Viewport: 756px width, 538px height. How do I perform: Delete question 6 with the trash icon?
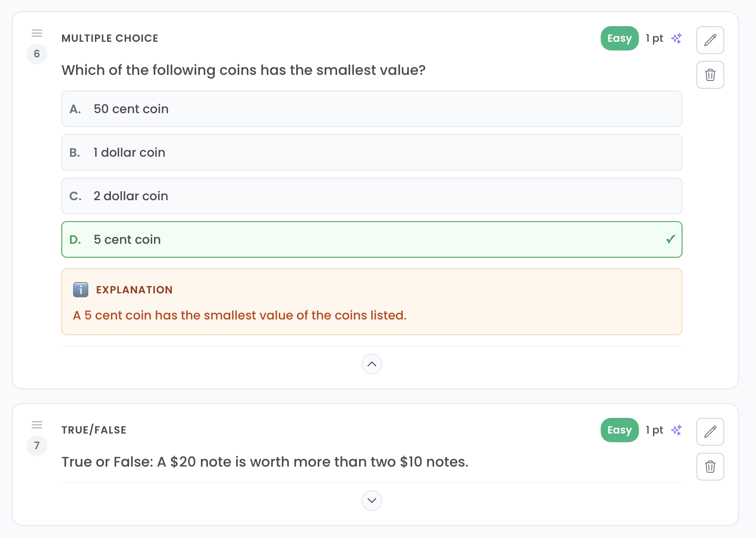tap(710, 75)
